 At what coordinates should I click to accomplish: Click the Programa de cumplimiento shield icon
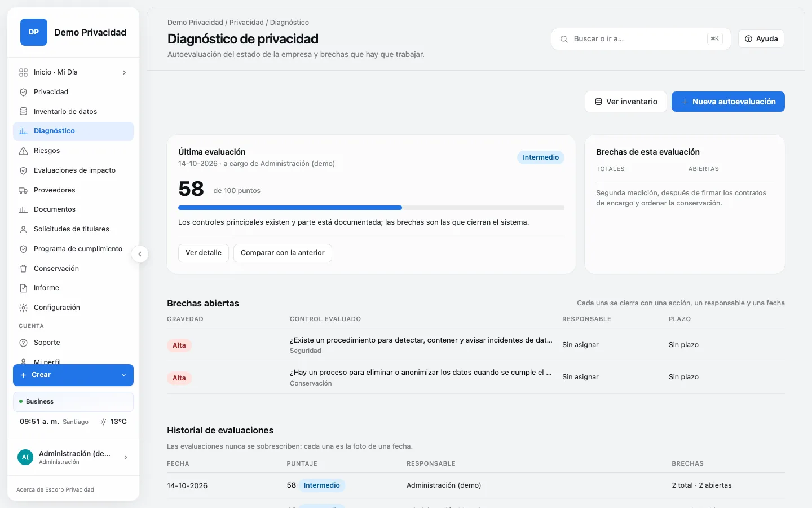coord(23,249)
